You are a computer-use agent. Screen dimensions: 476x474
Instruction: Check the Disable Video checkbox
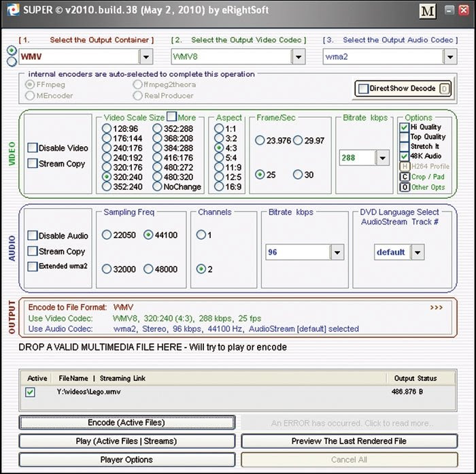[x=32, y=148]
